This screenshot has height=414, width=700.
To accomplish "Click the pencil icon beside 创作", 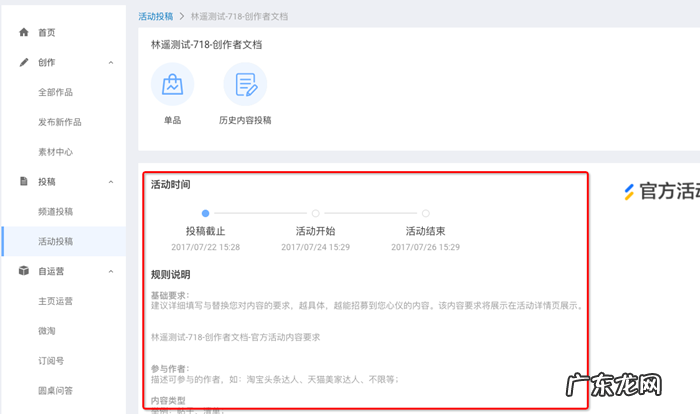I will tap(24, 62).
